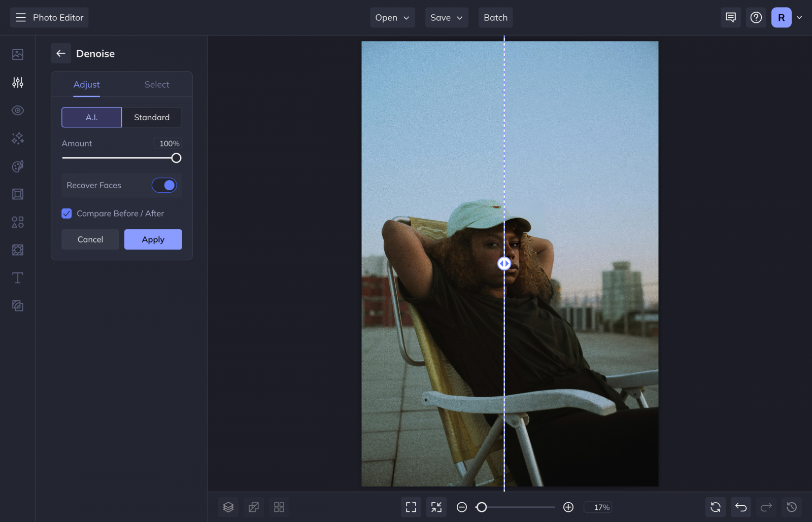Open the Open file dropdown
This screenshot has width=812, height=522.
[392, 17]
